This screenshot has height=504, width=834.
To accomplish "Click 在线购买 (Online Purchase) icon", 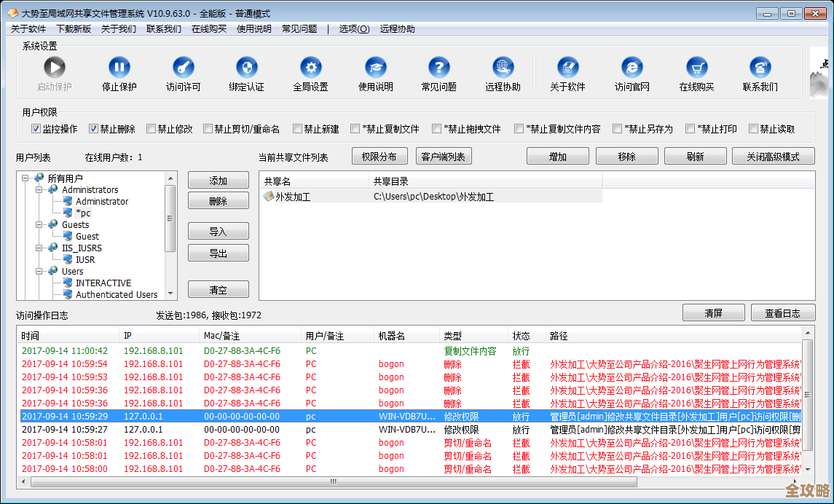I will (696, 73).
